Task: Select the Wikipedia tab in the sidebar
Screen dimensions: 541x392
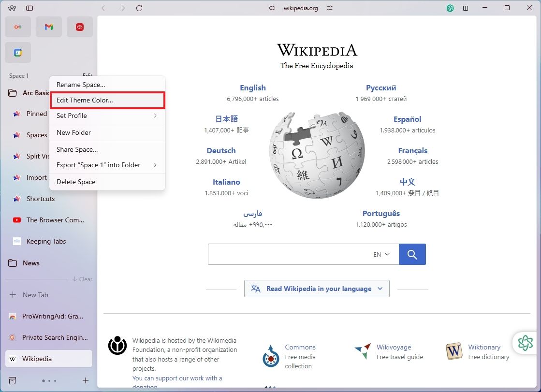Action: pos(48,359)
